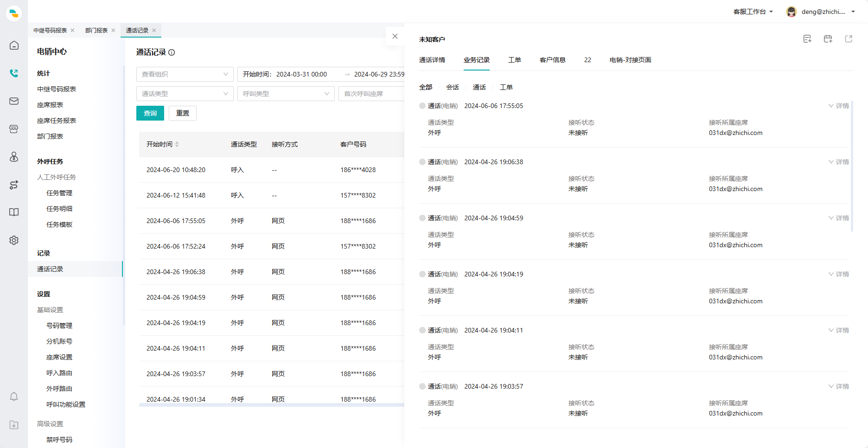This screenshot has width=868, height=448.
Task: Click the info icon next to 通话记录 title
Action: pyautogui.click(x=172, y=52)
